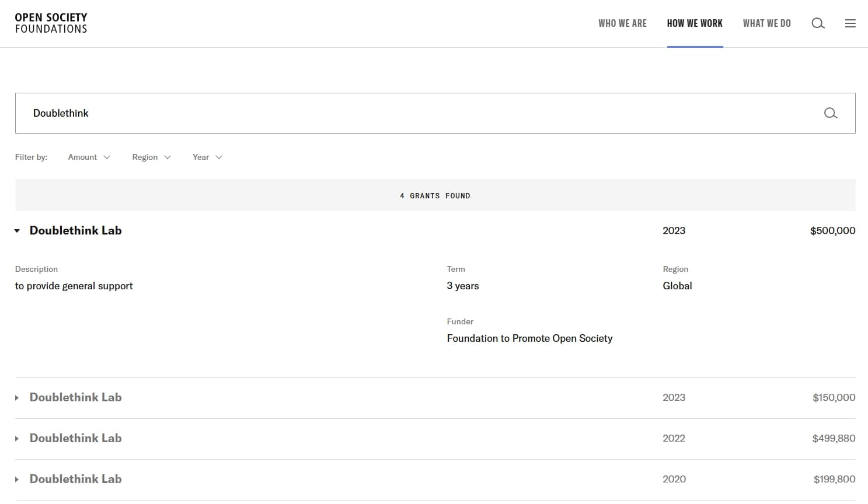The height and width of the screenshot is (504, 868).
Task: Submit search with the grants search-box magnifier
Action: [830, 113]
